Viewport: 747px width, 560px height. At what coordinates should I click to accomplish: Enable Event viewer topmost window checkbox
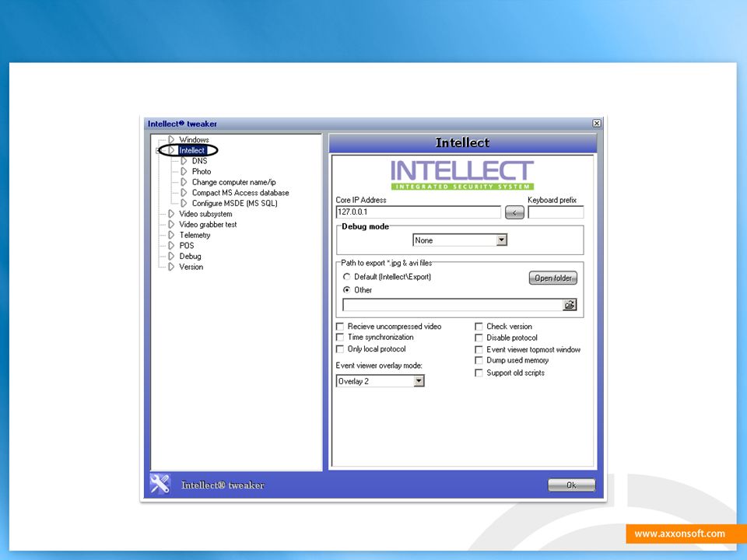point(479,349)
